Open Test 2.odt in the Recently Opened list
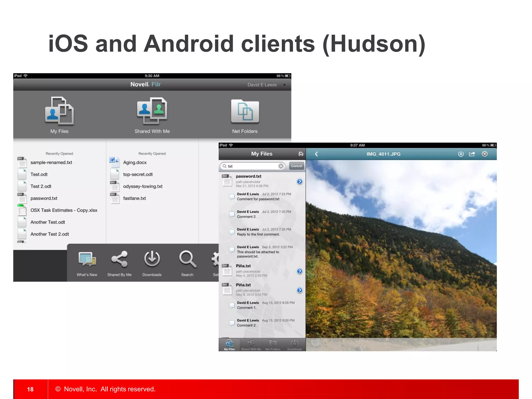 (x=41, y=186)
